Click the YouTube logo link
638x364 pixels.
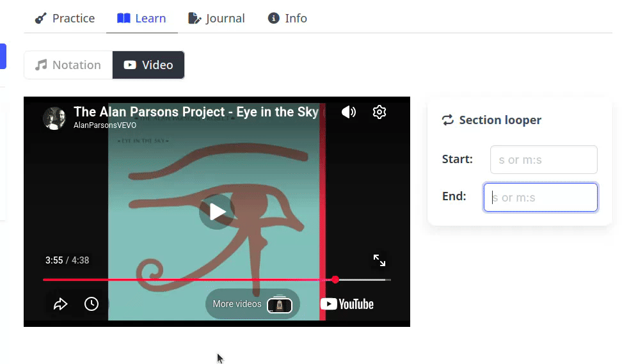click(x=347, y=304)
